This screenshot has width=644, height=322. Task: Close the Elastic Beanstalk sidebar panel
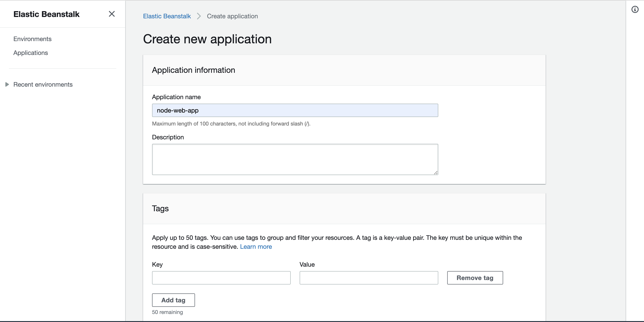pos(112,14)
